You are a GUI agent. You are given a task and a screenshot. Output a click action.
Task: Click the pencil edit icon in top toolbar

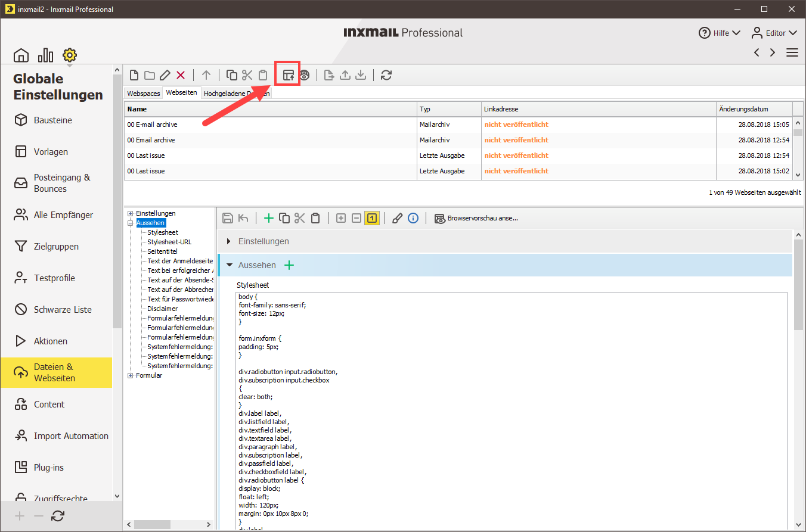(165, 75)
